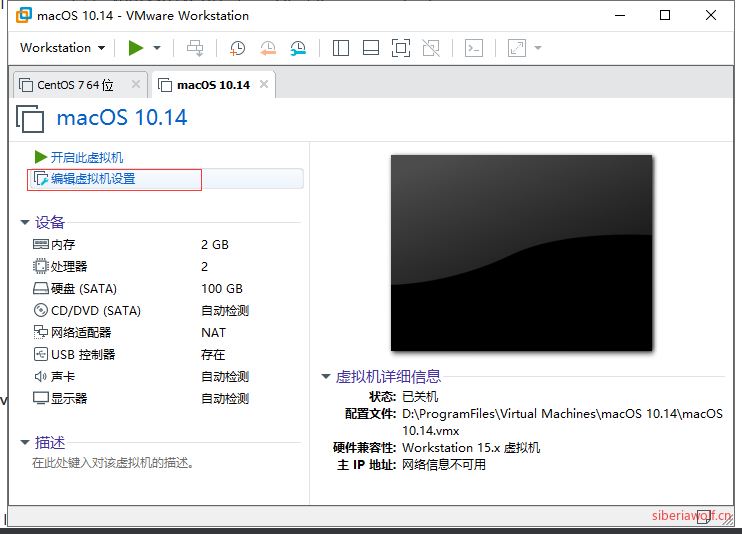Click the CD/DVD (SATA) disc icon
Screen dimensions: 742x534
41,311
